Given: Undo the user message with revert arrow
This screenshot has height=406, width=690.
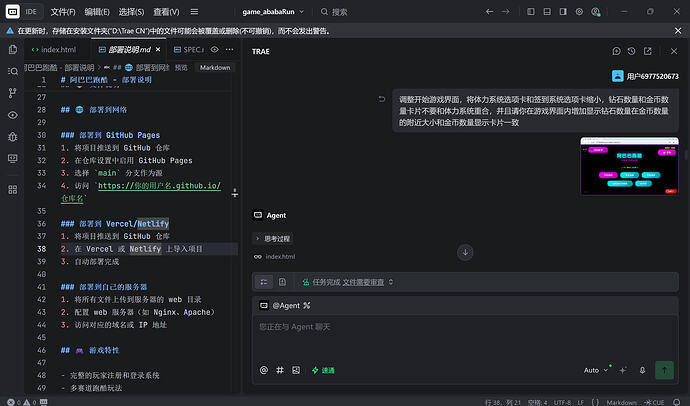Looking at the screenshot, I should [x=382, y=99].
